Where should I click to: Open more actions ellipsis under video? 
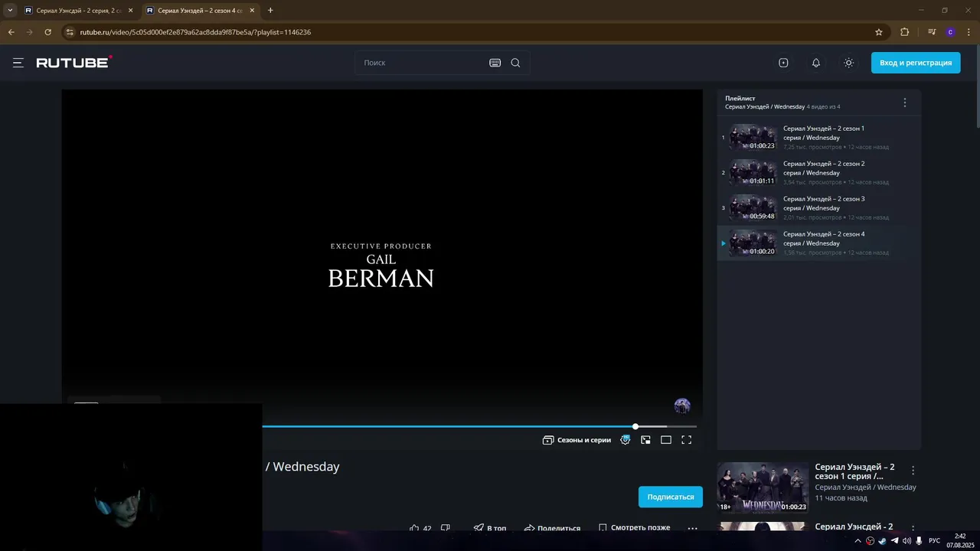692,528
